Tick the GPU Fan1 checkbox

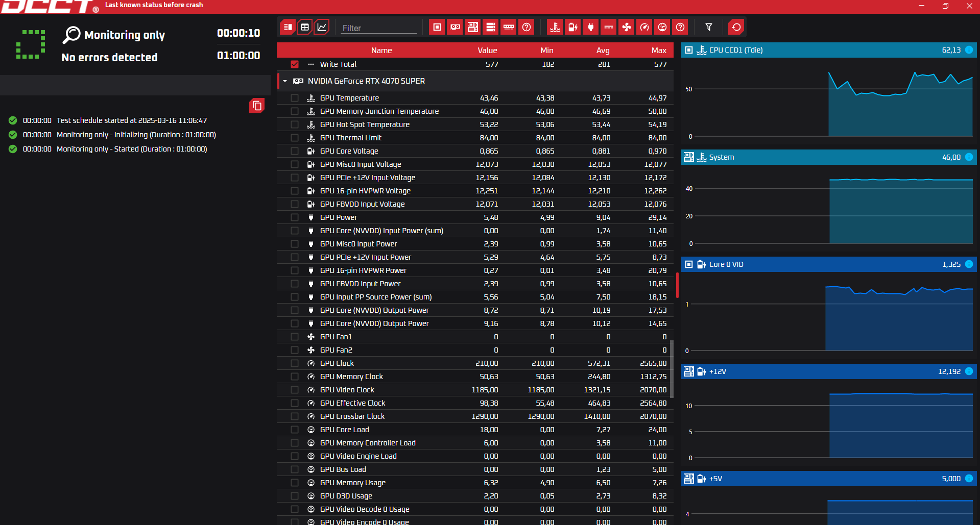295,337
